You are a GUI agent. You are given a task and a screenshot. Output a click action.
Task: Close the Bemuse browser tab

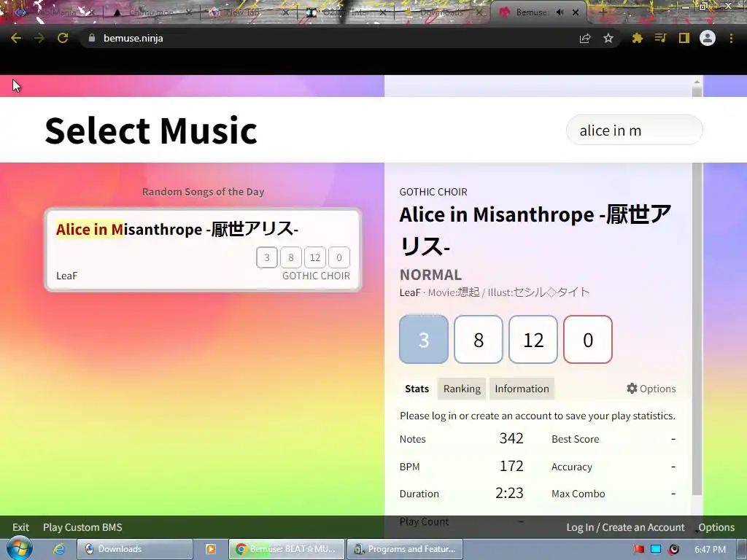[x=576, y=12]
